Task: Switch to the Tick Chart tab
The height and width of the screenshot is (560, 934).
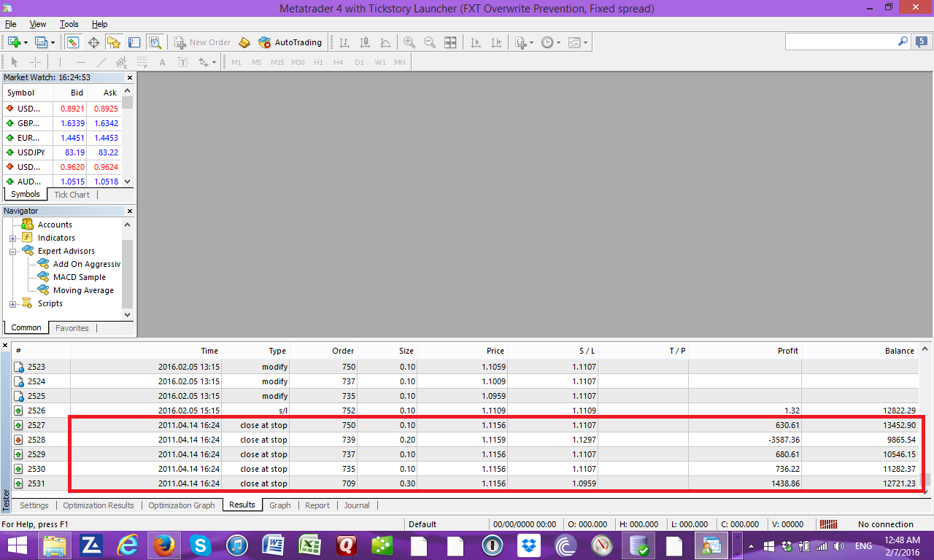Action: coord(72,195)
